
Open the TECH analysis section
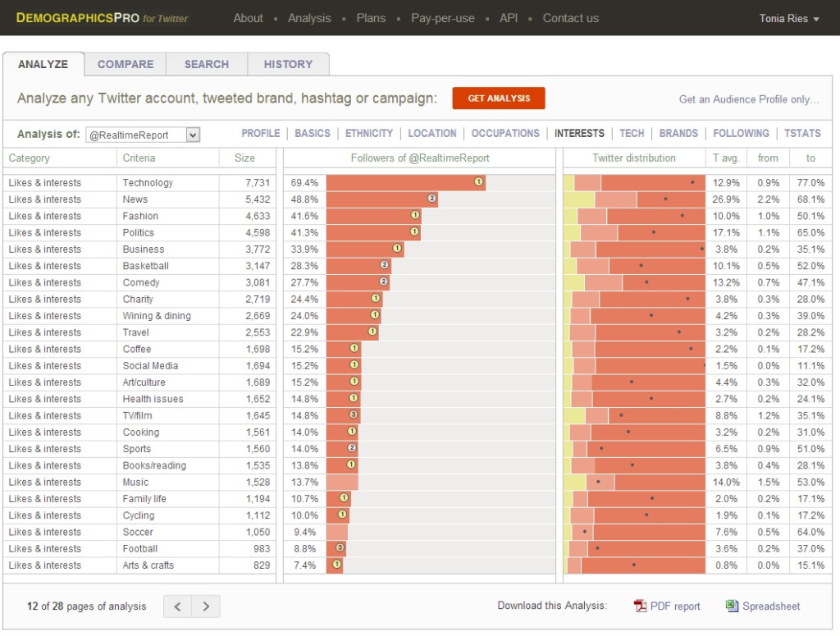click(x=632, y=134)
